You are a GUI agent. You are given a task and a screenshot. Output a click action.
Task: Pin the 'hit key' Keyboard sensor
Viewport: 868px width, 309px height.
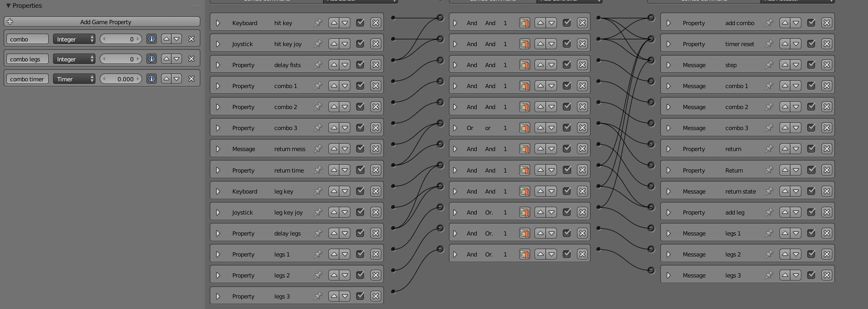pyautogui.click(x=318, y=23)
